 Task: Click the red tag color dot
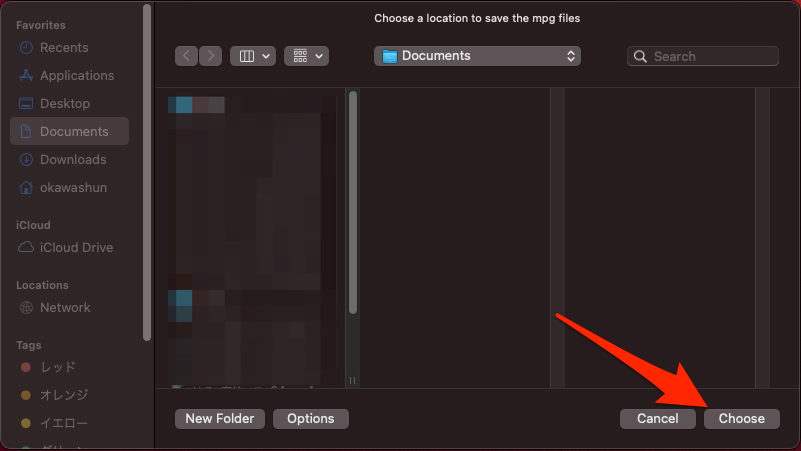(26, 367)
